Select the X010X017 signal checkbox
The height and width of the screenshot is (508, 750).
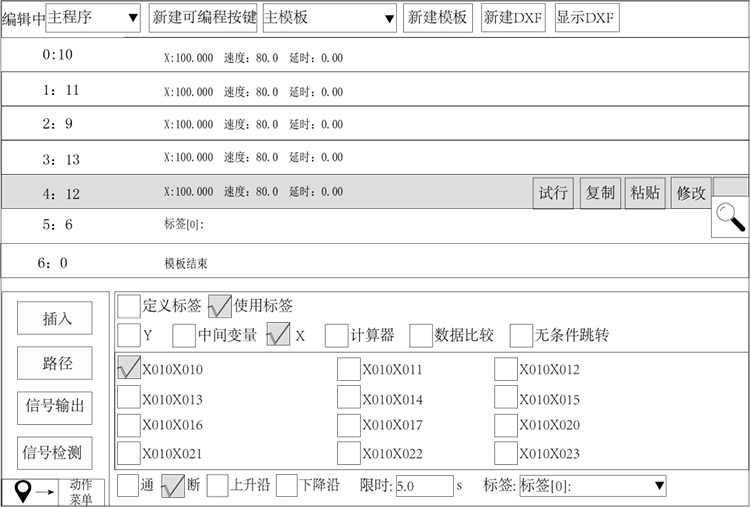coord(348,425)
